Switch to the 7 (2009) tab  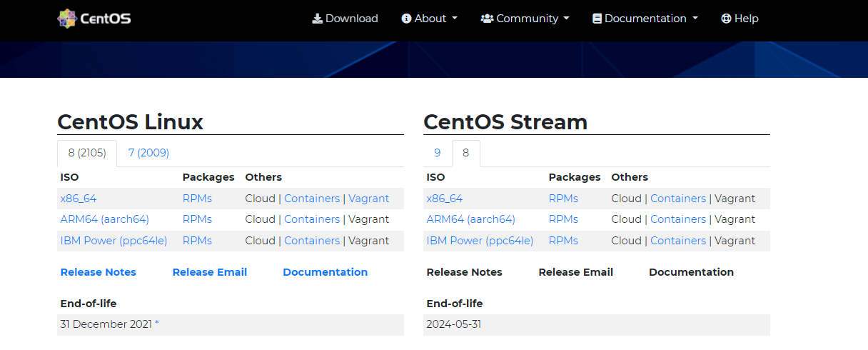coord(148,153)
